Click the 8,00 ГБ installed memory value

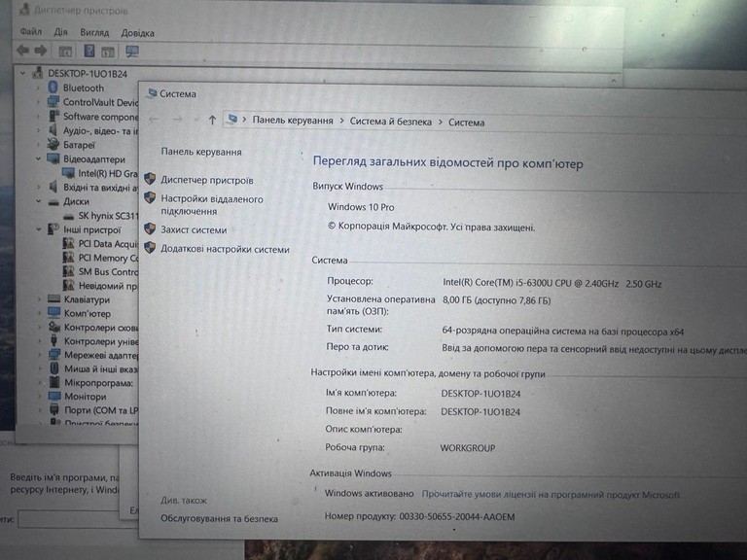pyautogui.click(x=496, y=300)
